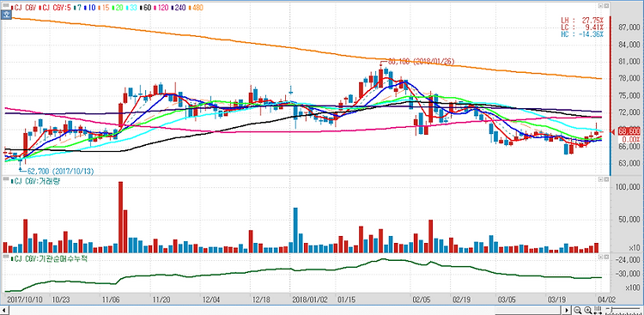Click the gray handle before 기관순매수누적 label
The width and height of the screenshot is (644, 315).
(5, 256)
